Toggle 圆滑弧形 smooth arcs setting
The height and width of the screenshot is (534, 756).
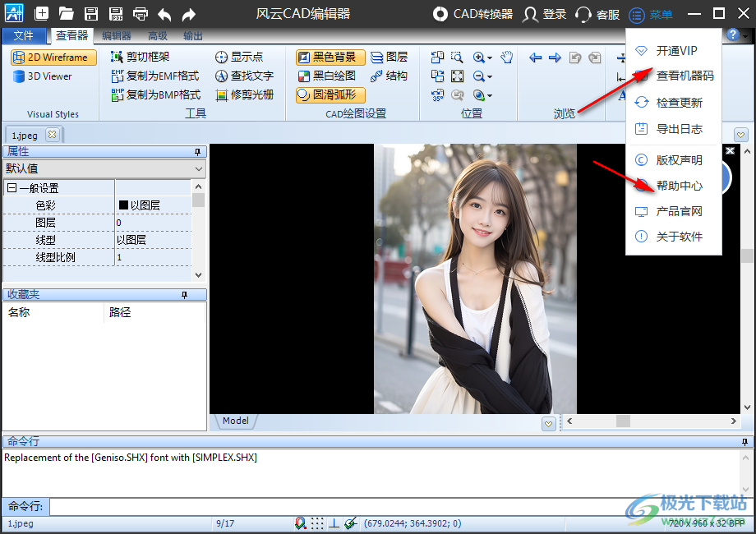pyautogui.click(x=330, y=94)
